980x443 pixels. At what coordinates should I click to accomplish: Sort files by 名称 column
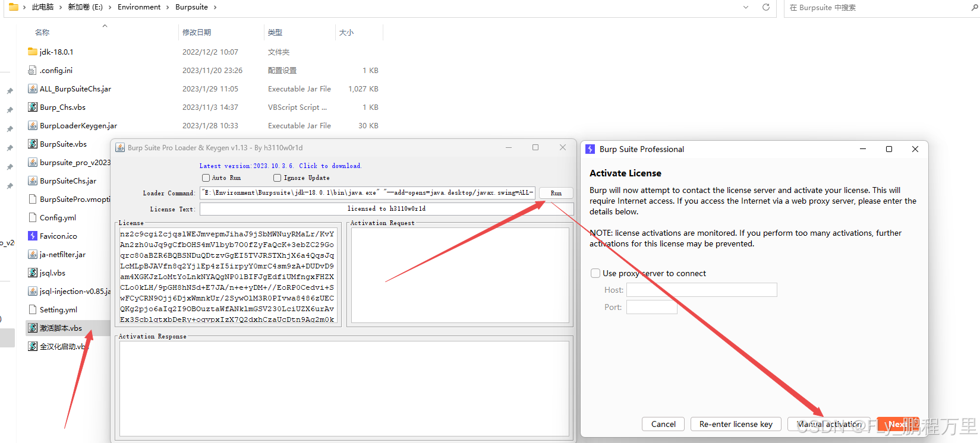[x=42, y=32]
